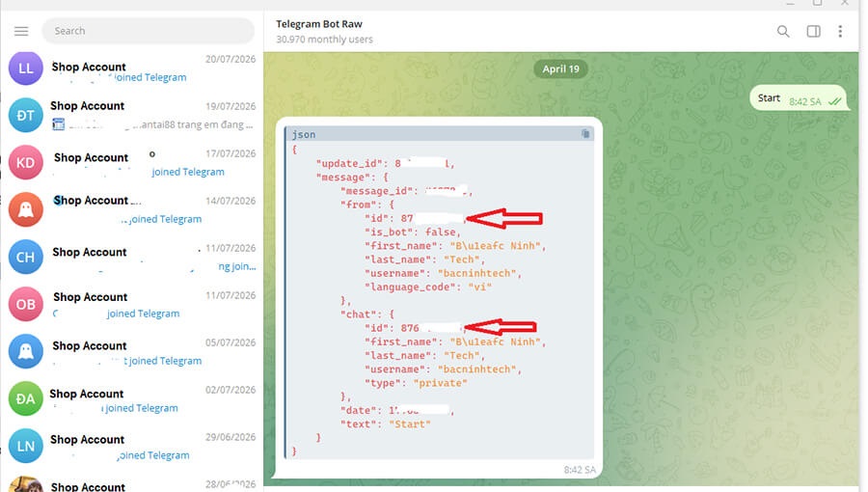Search within chat using magnifier icon
The height and width of the screenshot is (492, 868).
tap(783, 31)
